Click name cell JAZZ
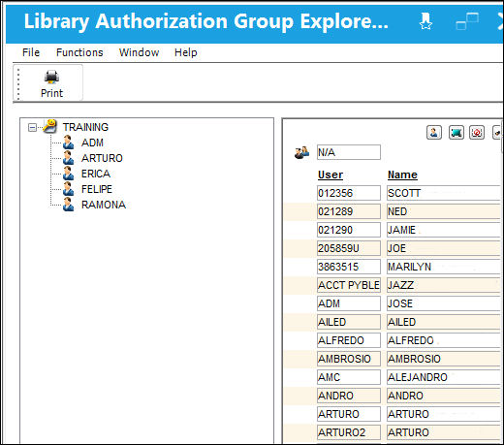Screen dimensions: 504x445 444,285
